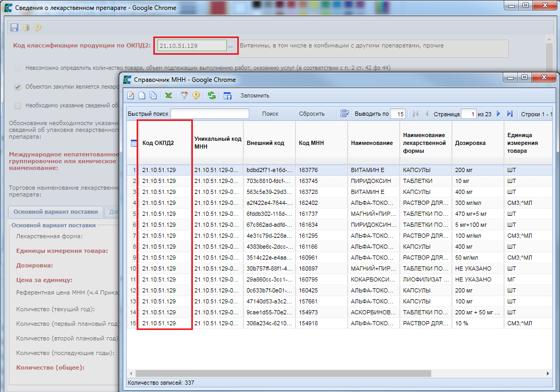Check 'Невозможно определить количество товара' box
Viewport: 560px width, 392px height.
pyautogui.click(x=18, y=68)
